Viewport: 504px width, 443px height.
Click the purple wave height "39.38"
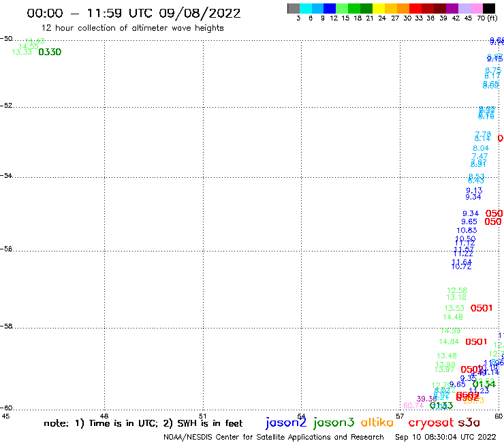(x=426, y=399)
